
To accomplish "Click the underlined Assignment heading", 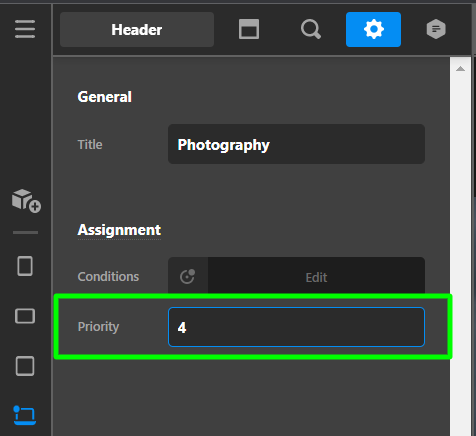I will [x=119, y=230].
